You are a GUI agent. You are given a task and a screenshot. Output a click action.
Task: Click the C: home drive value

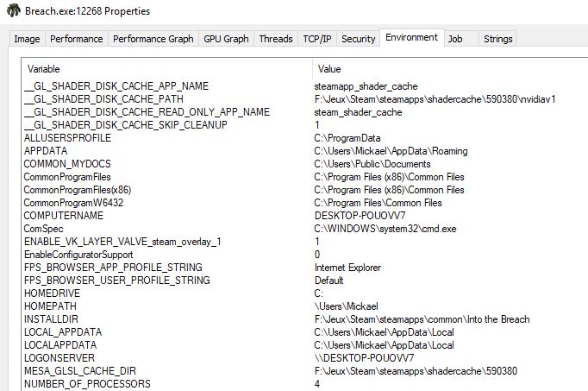[319, 293]
